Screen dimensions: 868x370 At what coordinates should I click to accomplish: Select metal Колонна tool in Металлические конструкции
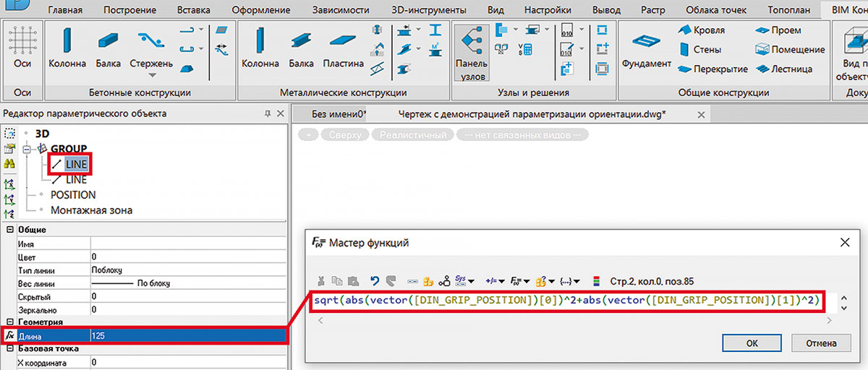point(260,49)
